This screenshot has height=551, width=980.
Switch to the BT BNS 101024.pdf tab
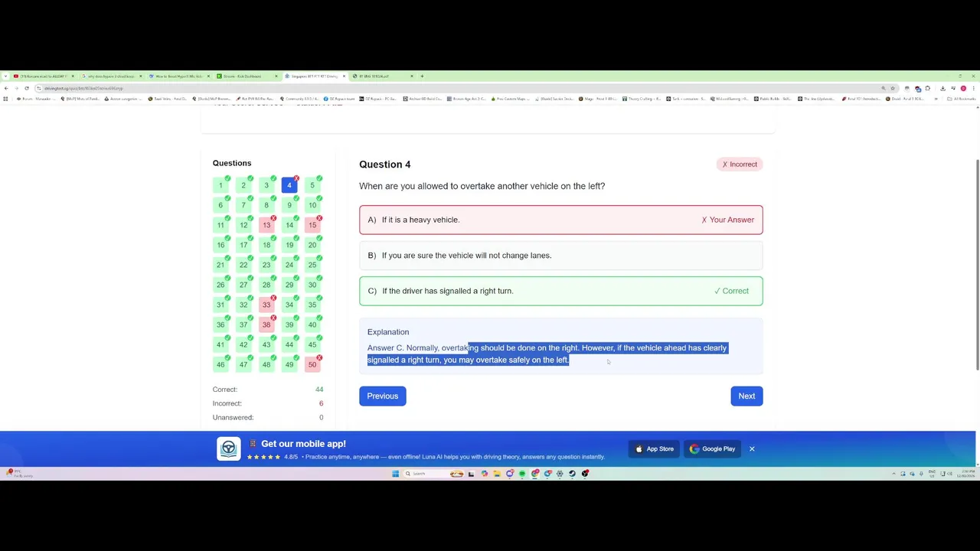(x=381, y=76)
